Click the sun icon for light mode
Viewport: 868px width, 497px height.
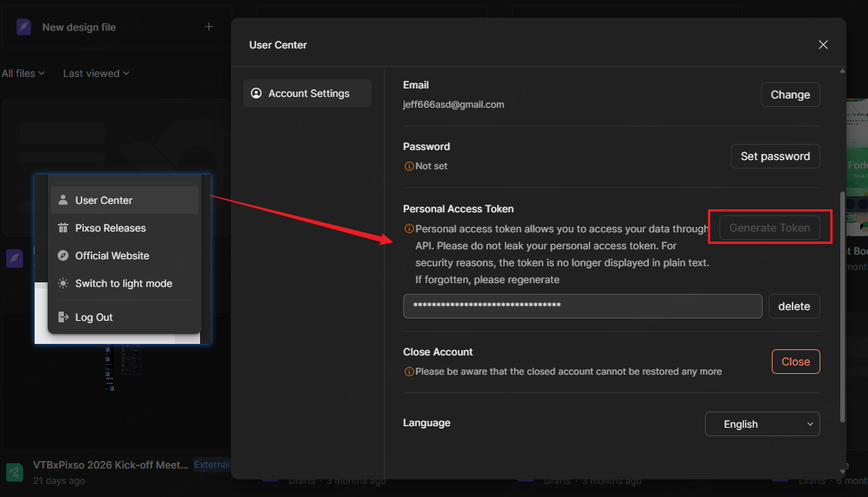(x=62, y=283)
